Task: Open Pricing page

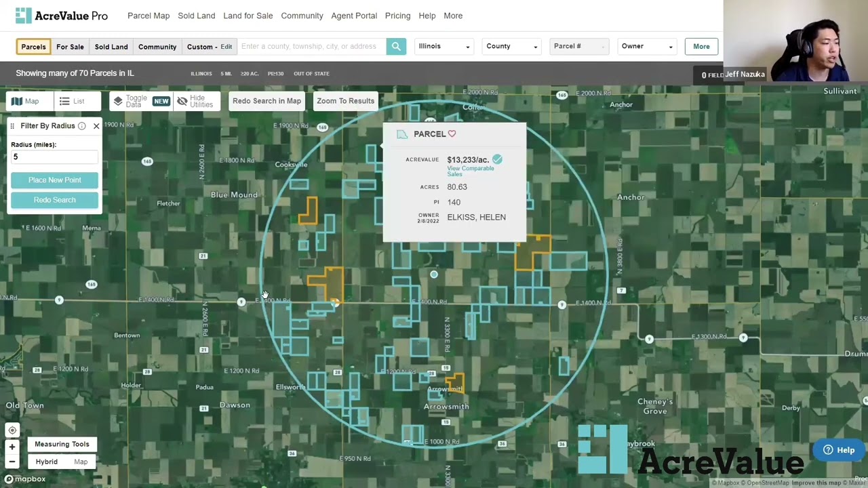Action: click(397, 16)
